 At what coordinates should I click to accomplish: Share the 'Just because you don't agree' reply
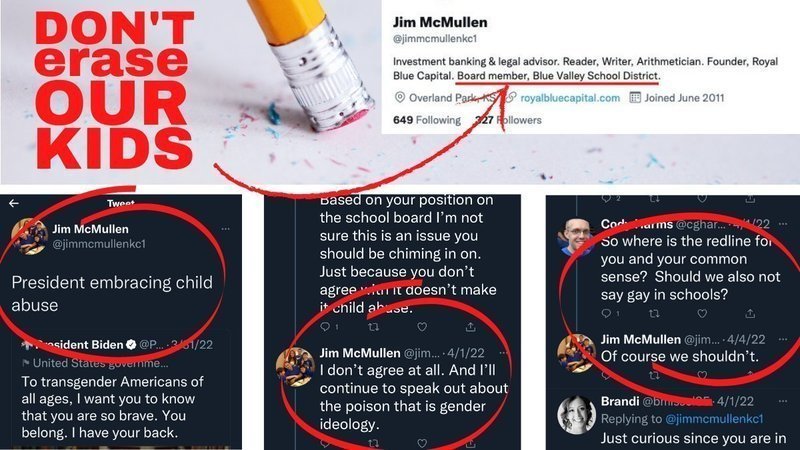point(470,327)
